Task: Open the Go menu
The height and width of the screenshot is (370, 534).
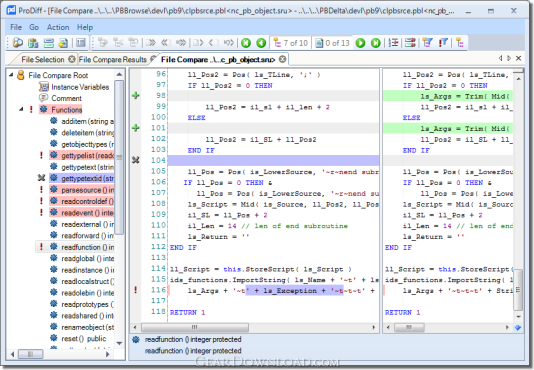Action: (x=34, y=27)
